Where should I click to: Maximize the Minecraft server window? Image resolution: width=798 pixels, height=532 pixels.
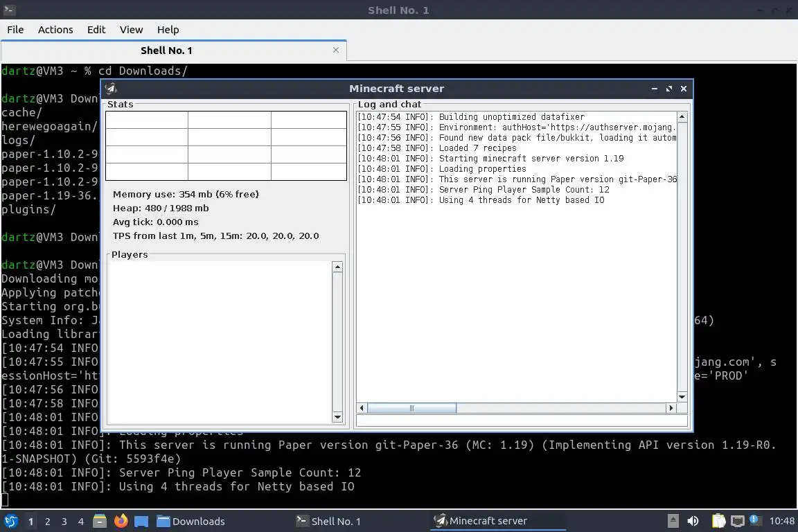click(x=668, y=89)
